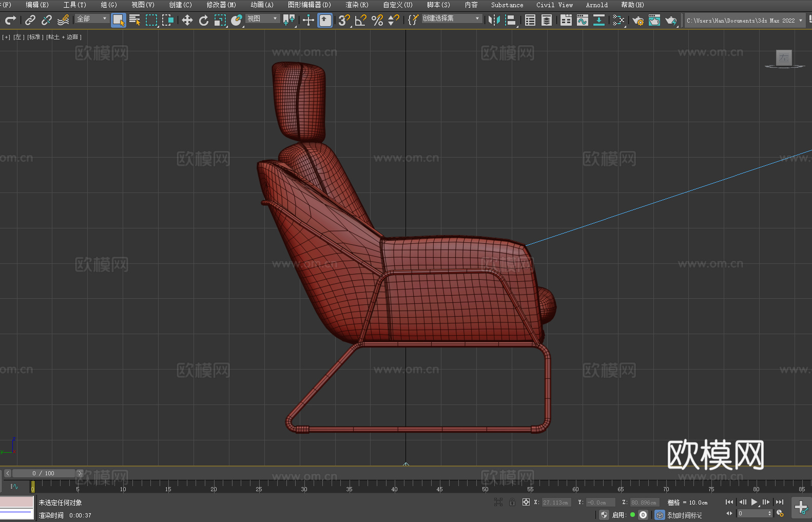
Task: Open Select by Name list
Action: coord(135,20)
